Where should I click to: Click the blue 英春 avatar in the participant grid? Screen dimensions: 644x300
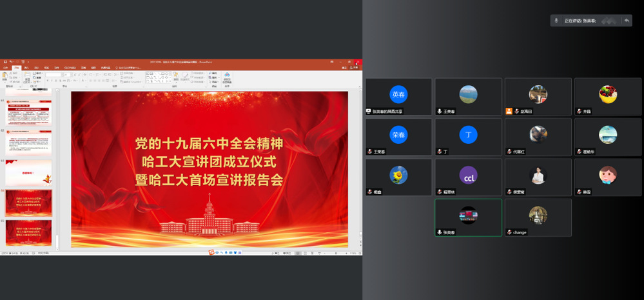(x=398, y=95)
